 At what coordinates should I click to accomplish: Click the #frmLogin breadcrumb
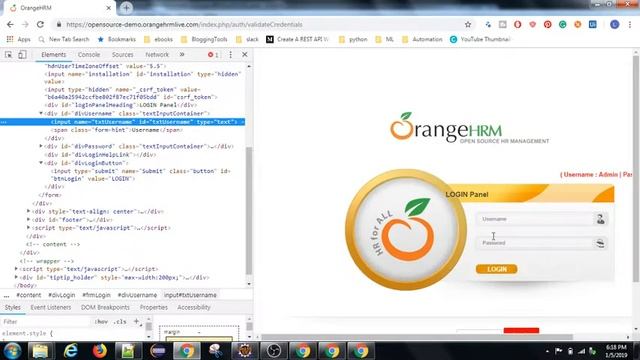(x=96, y=295)
